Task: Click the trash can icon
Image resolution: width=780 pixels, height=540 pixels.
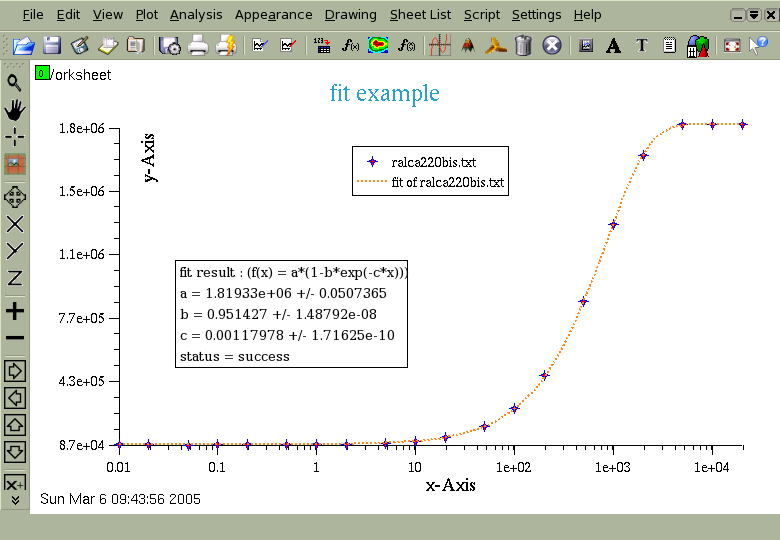Action: click(x=523, y=46)
